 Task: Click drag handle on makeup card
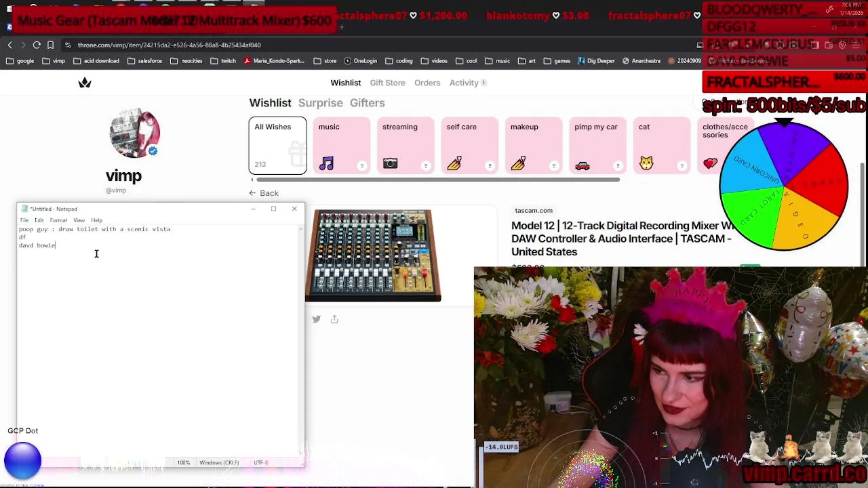tap(553, 166)
